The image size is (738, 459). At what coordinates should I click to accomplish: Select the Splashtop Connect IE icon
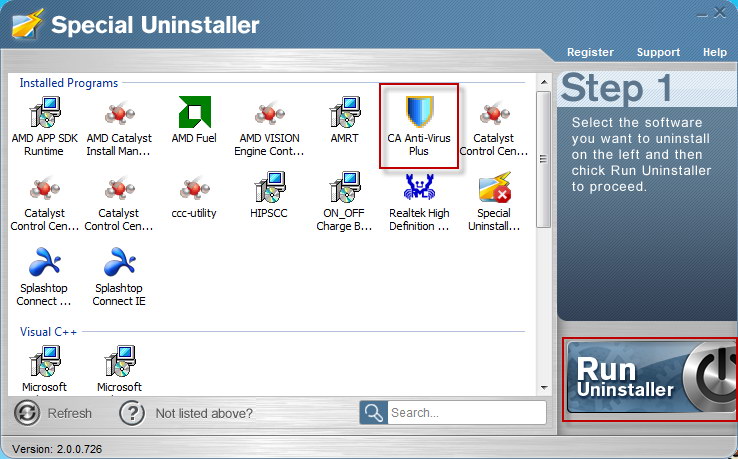click(120, 262)
